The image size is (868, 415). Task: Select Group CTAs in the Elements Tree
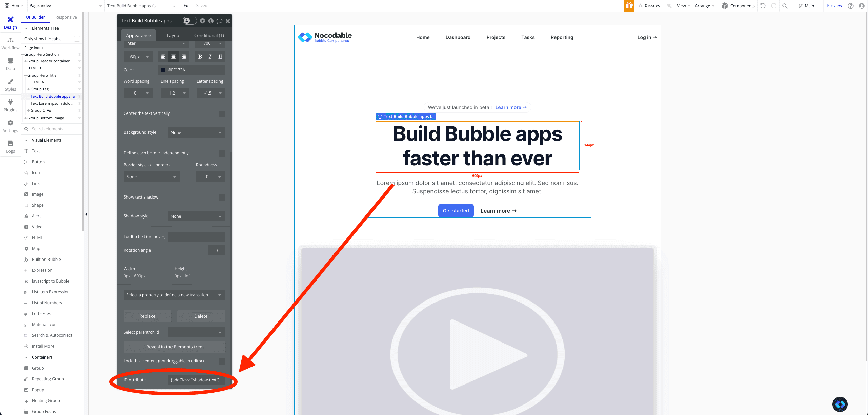tap(41, 110)
